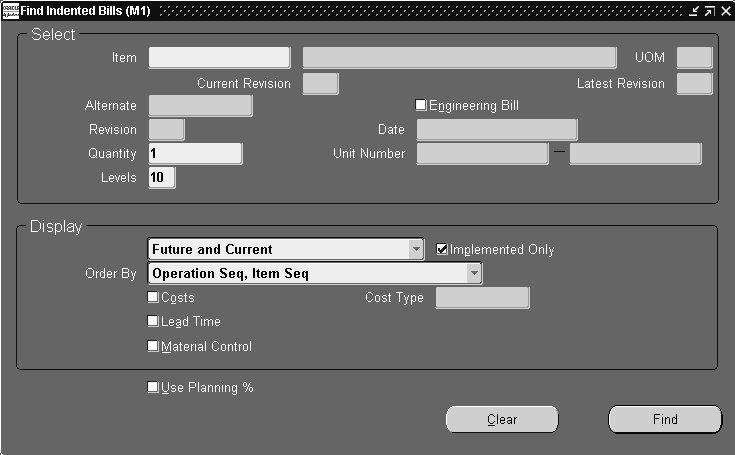Tick the Lead Time checkbox
Viewport: 735px width, 455px height.
(153, 321)
